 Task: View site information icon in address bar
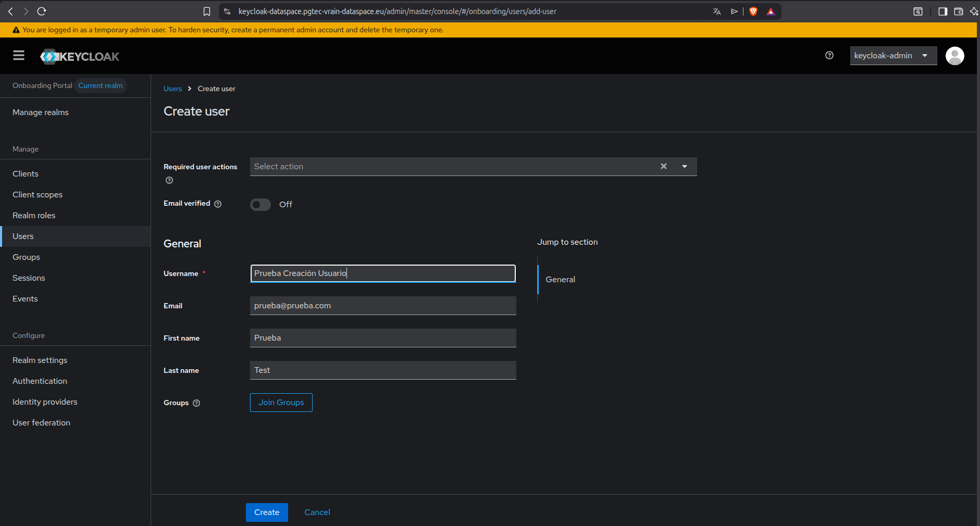227,11
